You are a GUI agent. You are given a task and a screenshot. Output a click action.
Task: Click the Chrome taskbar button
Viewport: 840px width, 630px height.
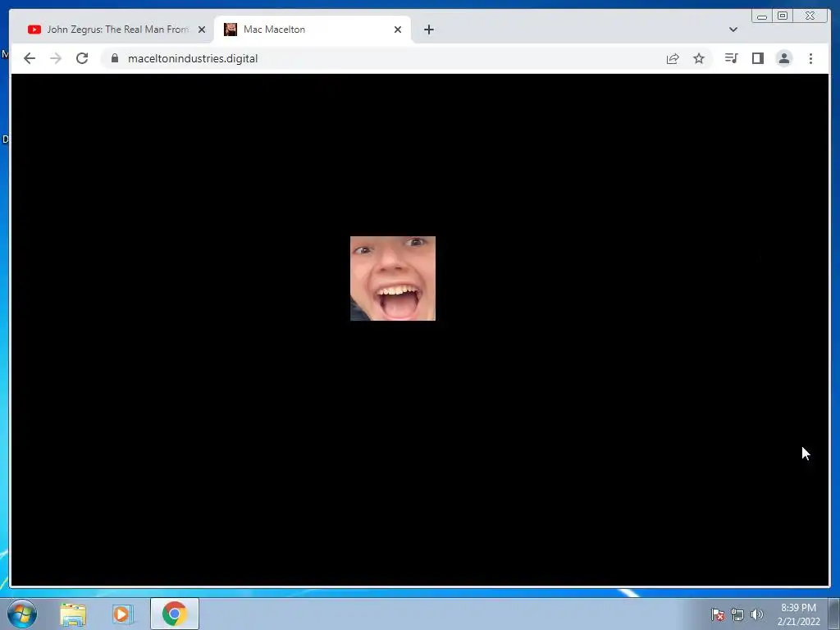(175, 614)
